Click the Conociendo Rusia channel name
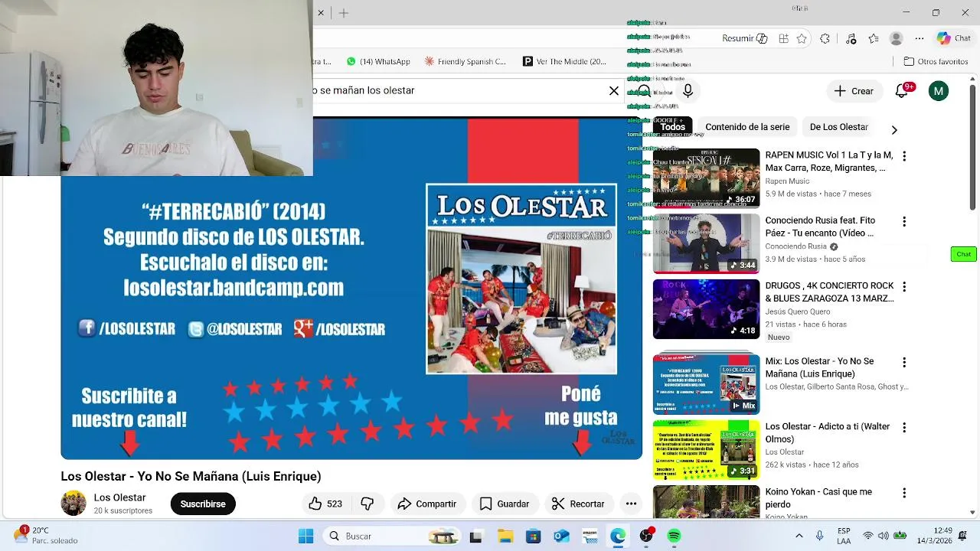This screenshot has width=980, height=551. coord(795,246)
